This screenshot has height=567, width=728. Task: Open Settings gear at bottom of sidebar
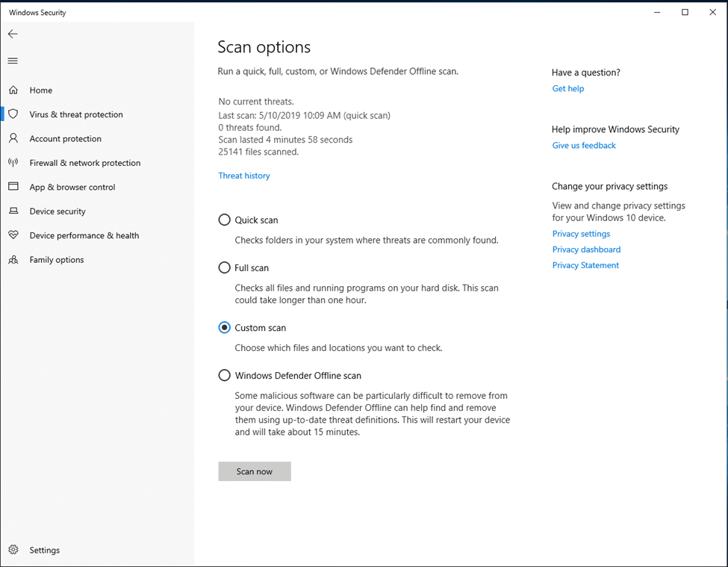tap(13, 550)
